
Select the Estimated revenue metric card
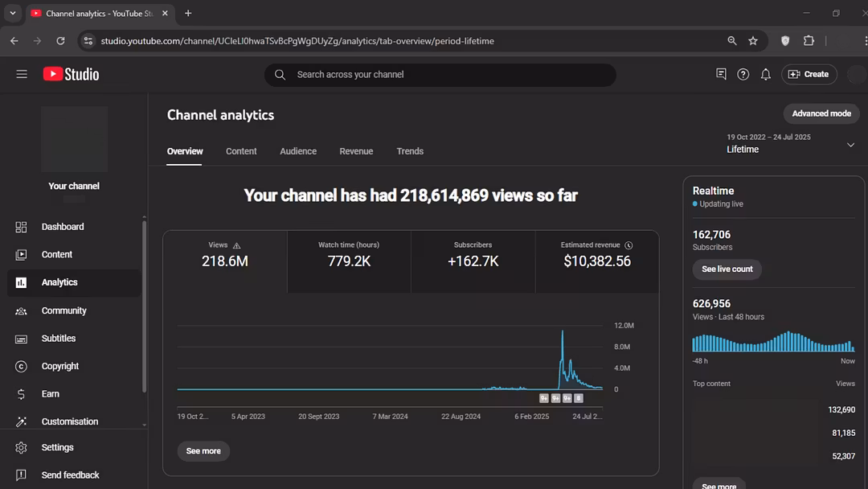596,261
